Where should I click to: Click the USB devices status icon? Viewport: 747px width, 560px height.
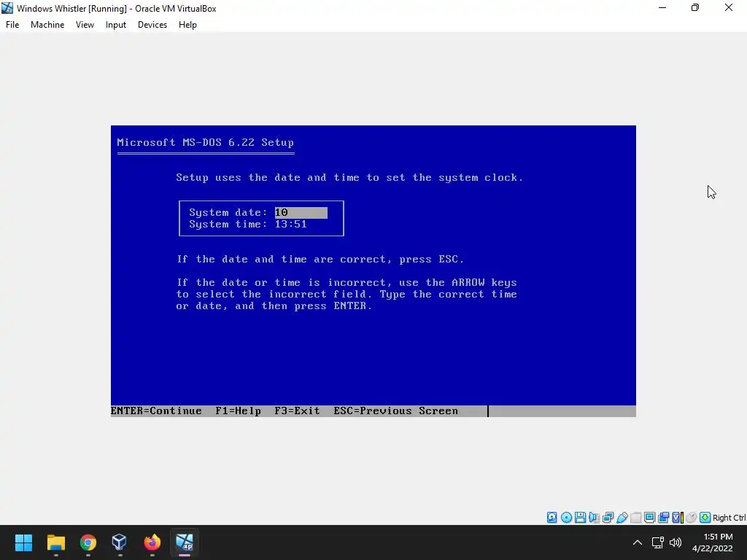point(622,518)
